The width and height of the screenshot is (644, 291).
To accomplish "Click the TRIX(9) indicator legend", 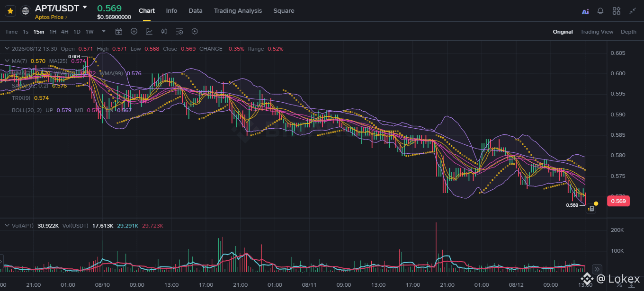I will 21,98.
